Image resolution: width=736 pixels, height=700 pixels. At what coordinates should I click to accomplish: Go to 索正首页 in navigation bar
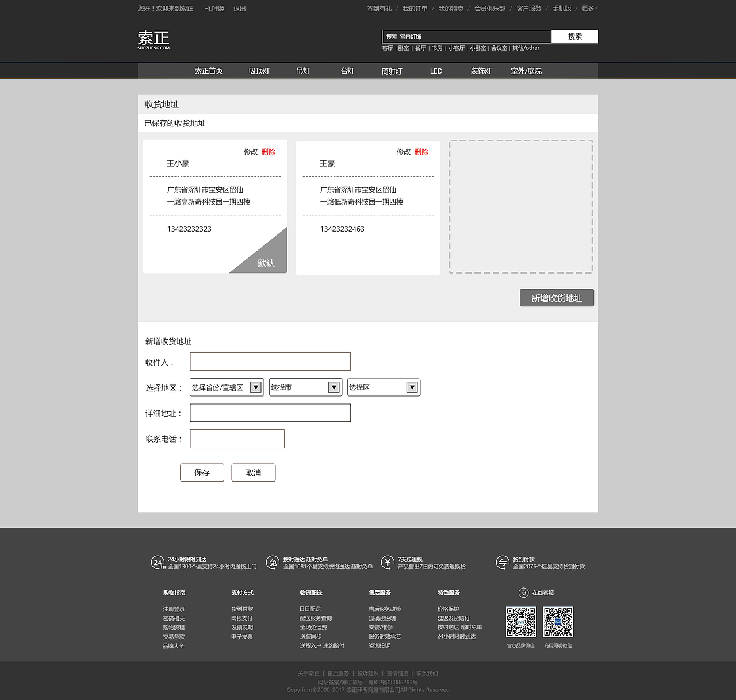click(209, 71)
